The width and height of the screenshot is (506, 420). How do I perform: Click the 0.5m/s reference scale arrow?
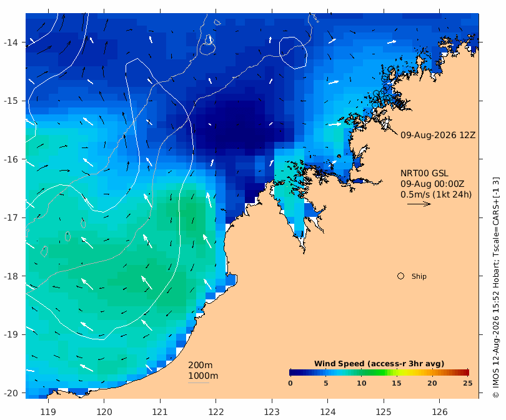(x=419, y=204)
